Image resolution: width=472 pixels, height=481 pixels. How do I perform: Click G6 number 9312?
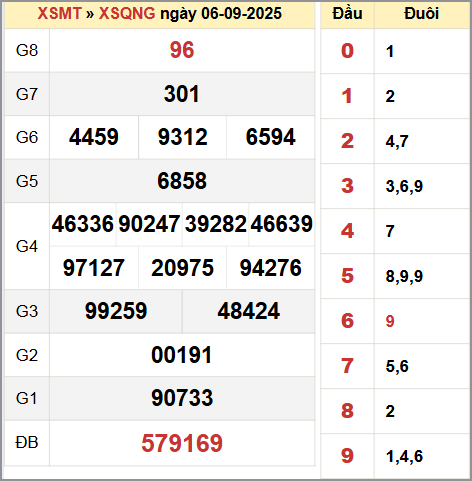[x=183, y=137]
